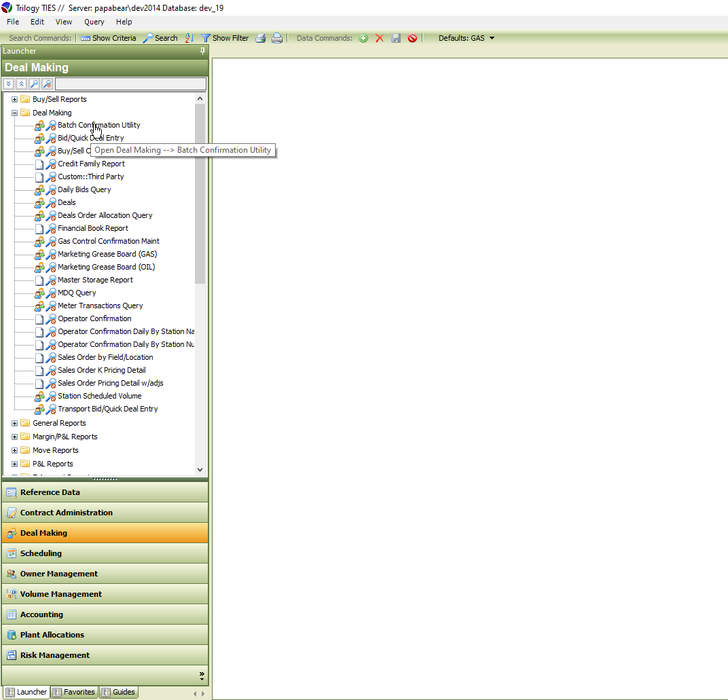Pin the Launcher panel with pushpin icon
This screenshot has width=728, height=700.
pos(202,51)
